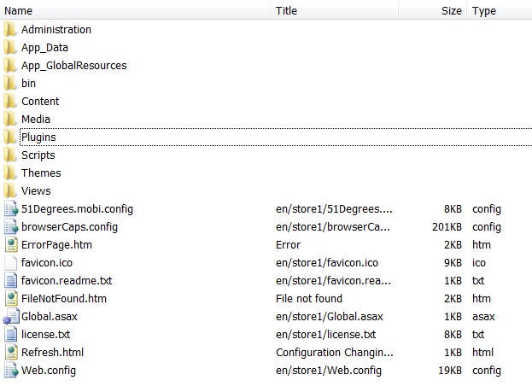Select the Views folder name
Viewport: 532px width, 392px height.
click(36, 191)
